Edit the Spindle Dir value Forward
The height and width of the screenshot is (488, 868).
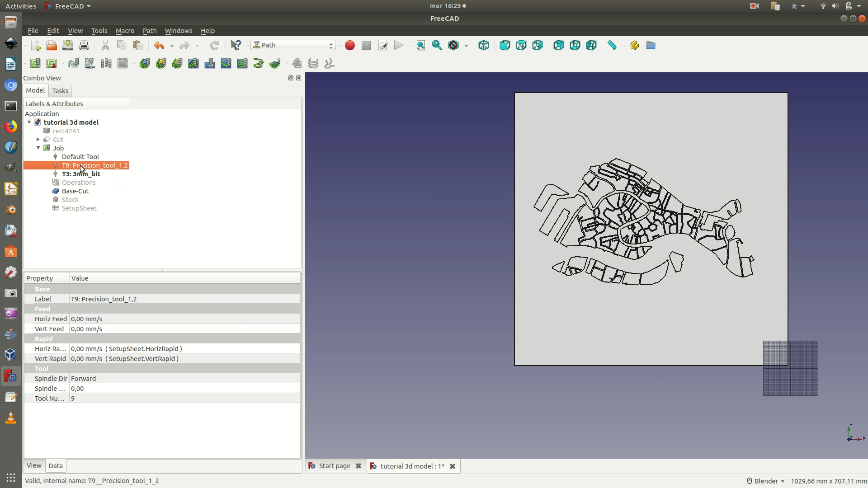click(x=184, y=379)
